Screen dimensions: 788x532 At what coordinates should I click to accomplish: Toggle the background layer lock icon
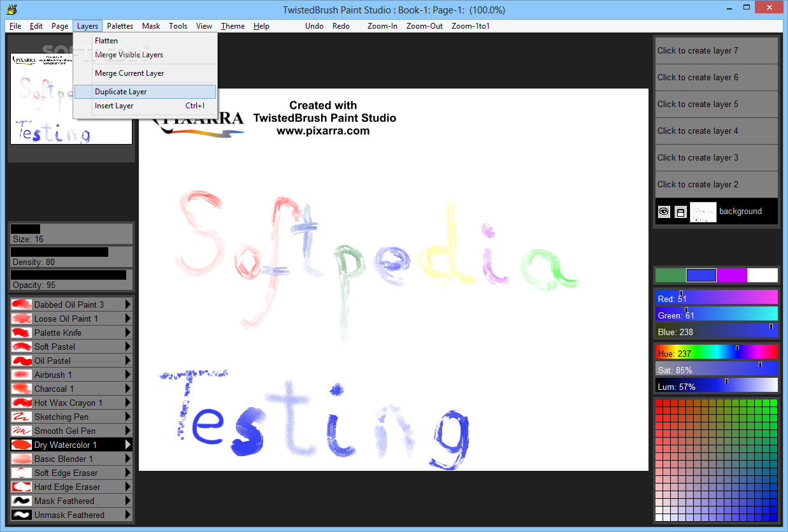point(680,212)
